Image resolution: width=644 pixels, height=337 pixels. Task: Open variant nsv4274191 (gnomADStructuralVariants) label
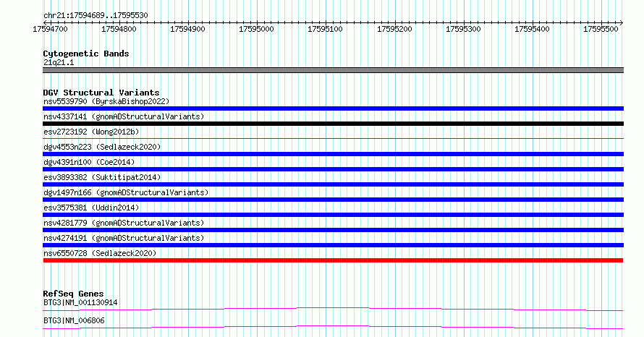(124, 238)
